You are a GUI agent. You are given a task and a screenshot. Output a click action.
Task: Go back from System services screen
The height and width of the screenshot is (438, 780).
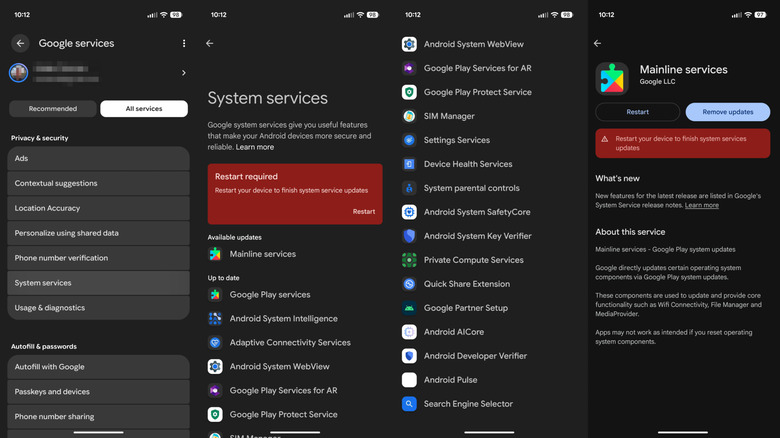[210, 43]
